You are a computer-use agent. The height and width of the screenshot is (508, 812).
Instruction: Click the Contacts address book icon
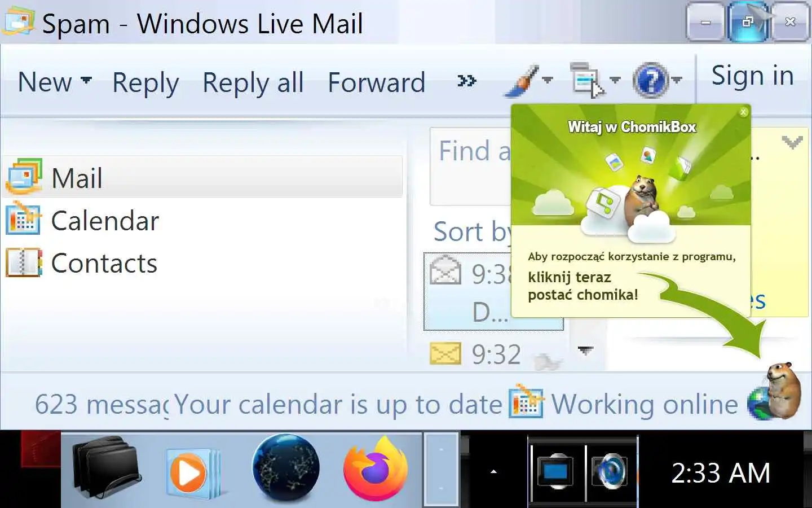point(24,262)
